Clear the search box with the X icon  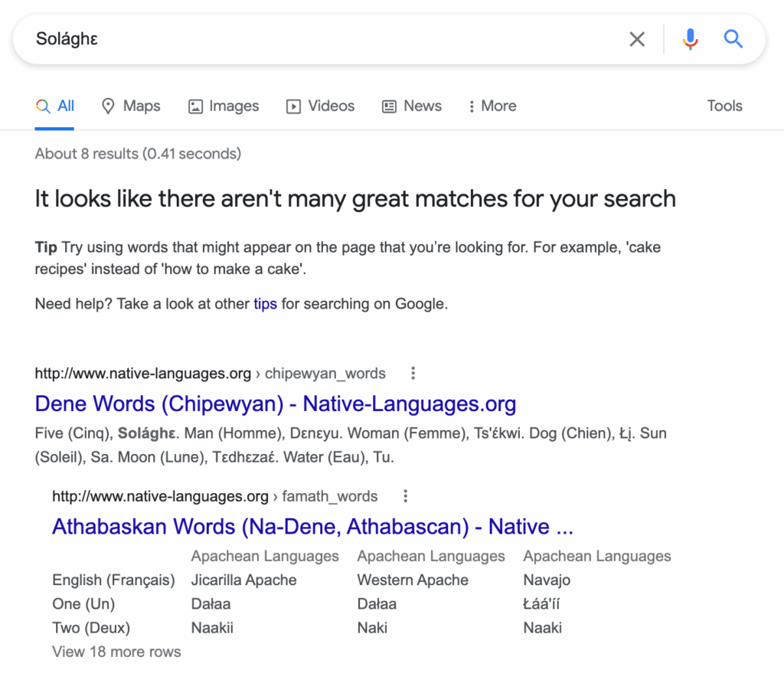[x=637, y=38]
